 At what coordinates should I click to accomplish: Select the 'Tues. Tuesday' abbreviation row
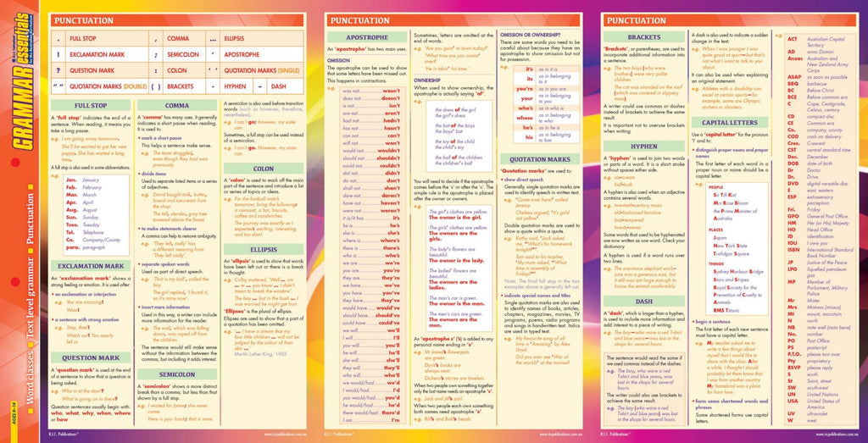tap(84, 225)
